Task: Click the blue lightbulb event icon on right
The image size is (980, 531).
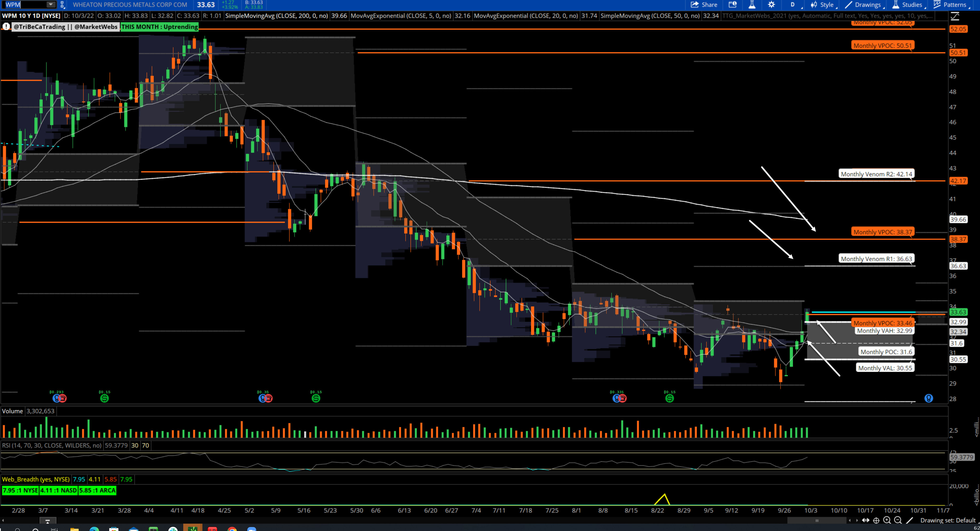Action: [929, 398]
